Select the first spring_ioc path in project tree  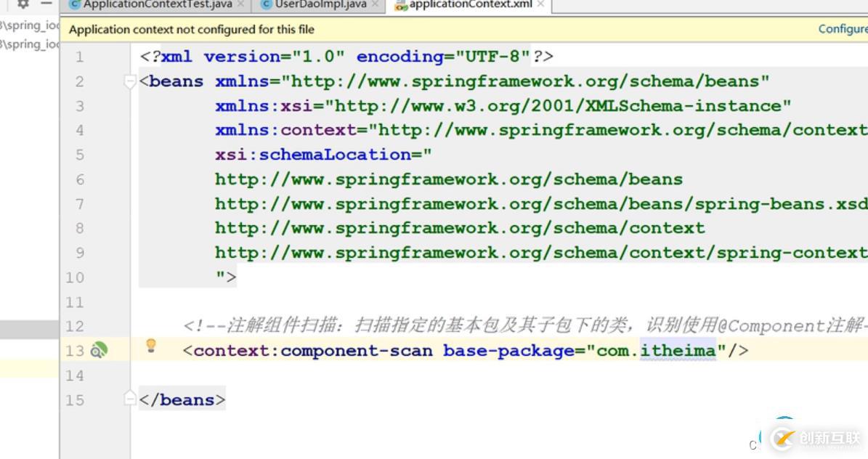[29, 25]
